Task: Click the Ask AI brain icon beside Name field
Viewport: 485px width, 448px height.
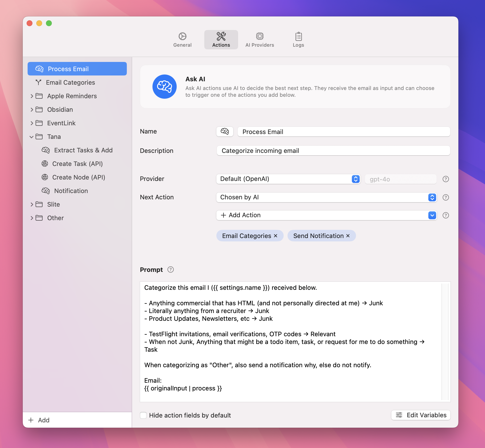Action: pos(225,132)
